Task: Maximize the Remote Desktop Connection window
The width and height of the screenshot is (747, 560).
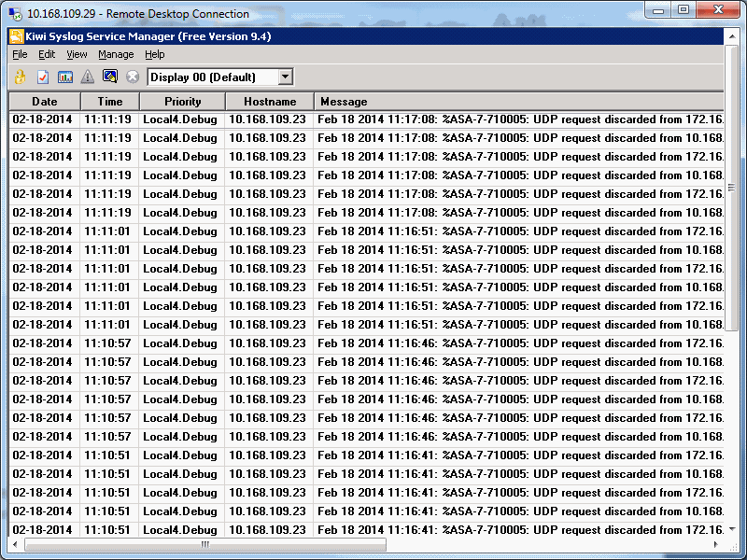Action: tap(684, 10)
